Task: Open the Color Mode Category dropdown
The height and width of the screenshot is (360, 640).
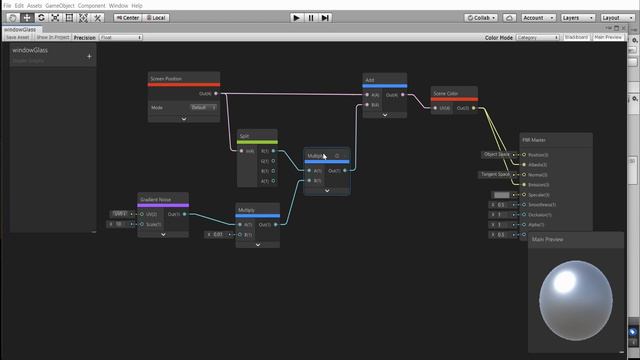Action: tap(538, 37)
